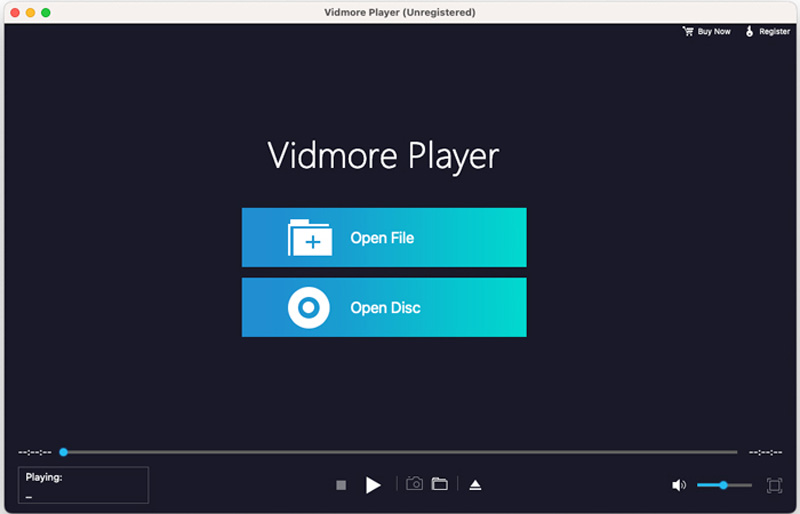The image size is (800, 514).
Task: Click the blue playhead at the progress bar start
Action: click(x=64, y=452)
